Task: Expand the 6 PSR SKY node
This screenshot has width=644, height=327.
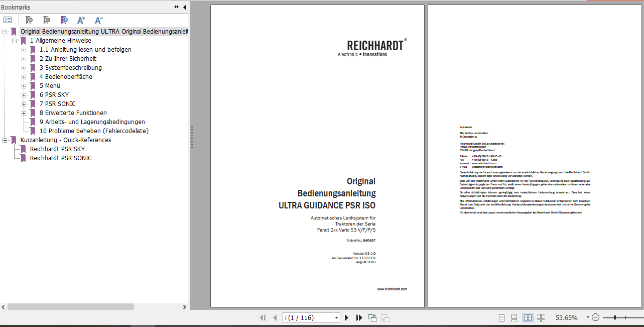Action: 24,95
